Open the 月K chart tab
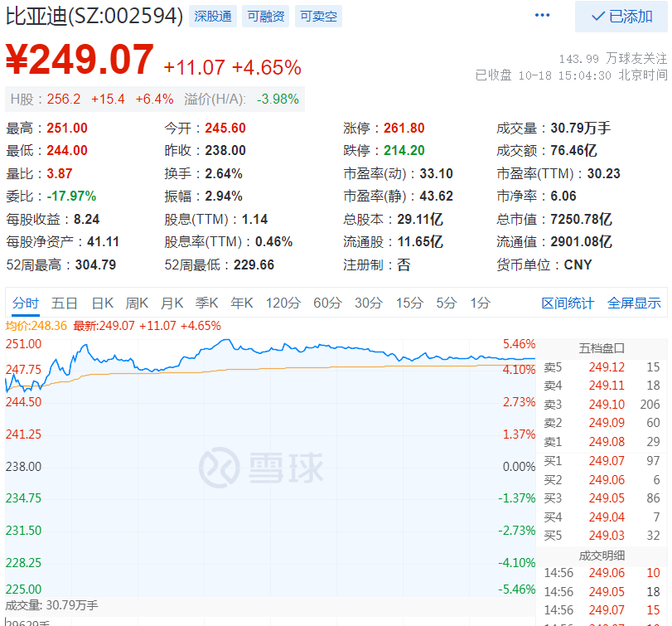Image resolution: width=672 pixels, height=626 pixels. (x=172, y=303)
